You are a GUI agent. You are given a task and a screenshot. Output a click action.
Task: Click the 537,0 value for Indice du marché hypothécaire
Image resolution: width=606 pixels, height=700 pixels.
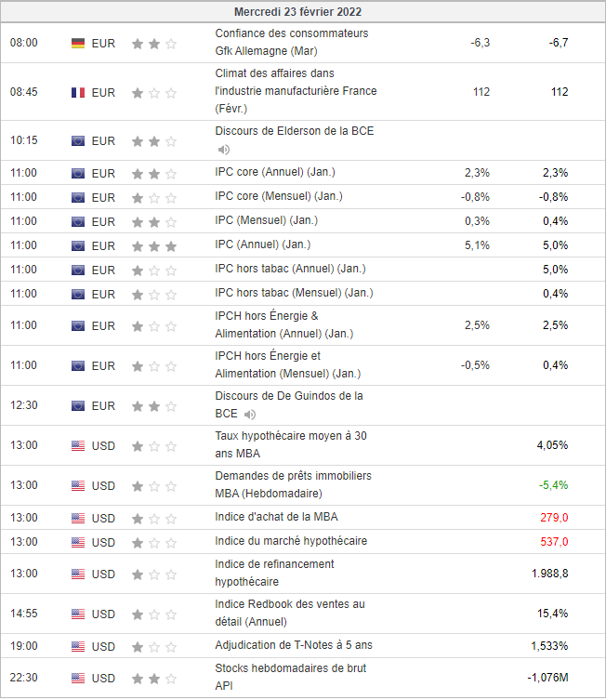(x=553, y=542)
